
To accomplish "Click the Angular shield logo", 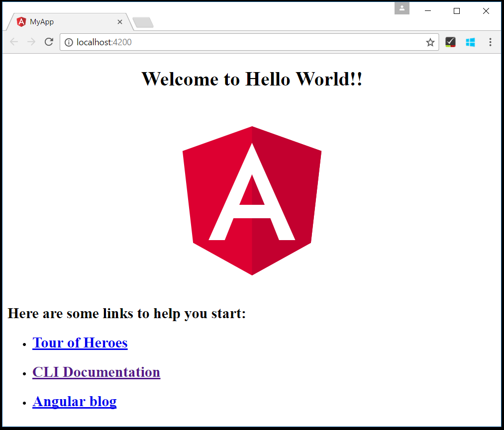I will coord(252,200).
